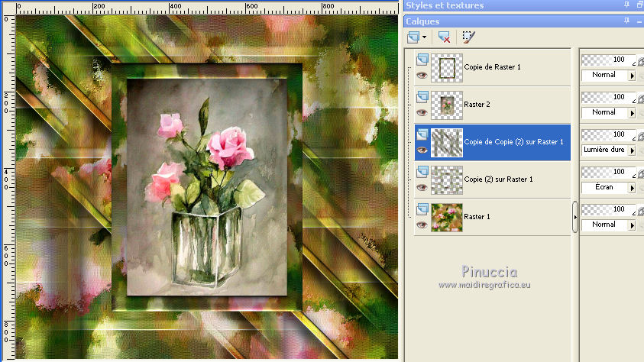Adjust opacity slider of Copie de Raster 1
This screenshot has width=644, height=362.
608,60
